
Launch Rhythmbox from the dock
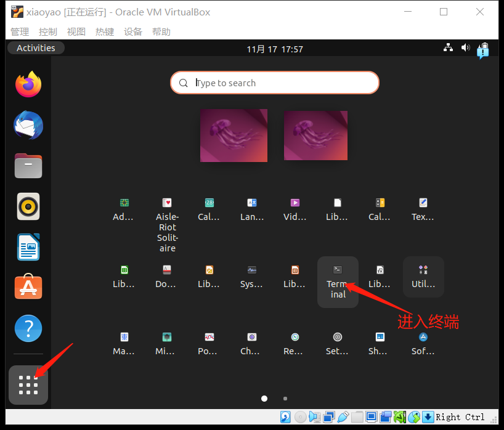28,206
